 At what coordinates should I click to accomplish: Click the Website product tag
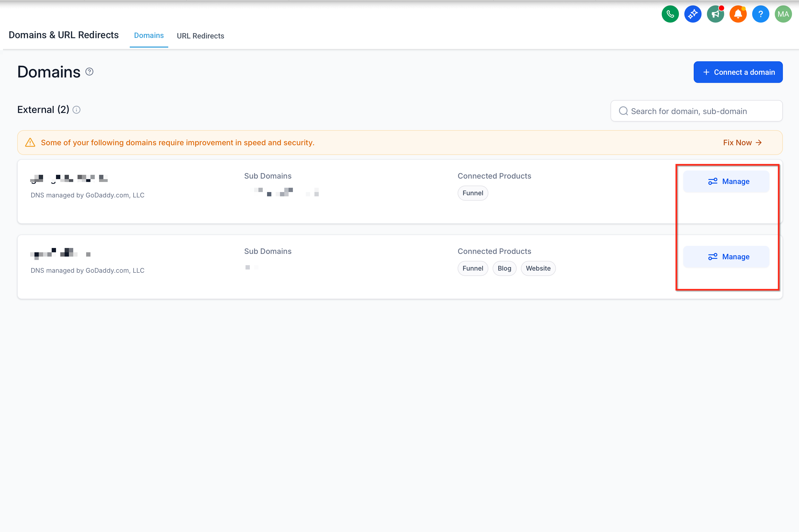coord(538,268)
